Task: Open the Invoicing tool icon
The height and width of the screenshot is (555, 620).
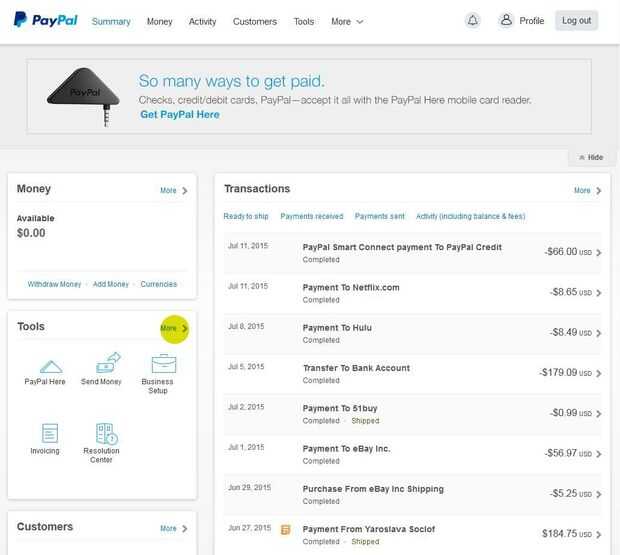Action: pos(50,433)
